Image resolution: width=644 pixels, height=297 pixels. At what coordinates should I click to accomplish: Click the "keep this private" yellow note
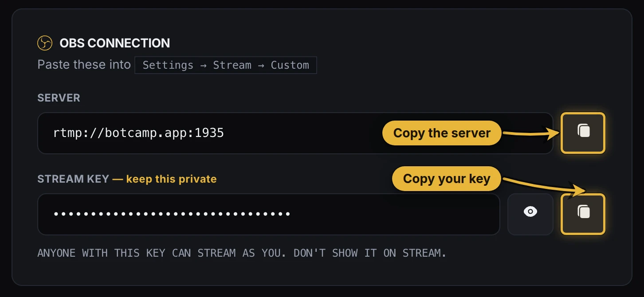(x=171, y=179)
